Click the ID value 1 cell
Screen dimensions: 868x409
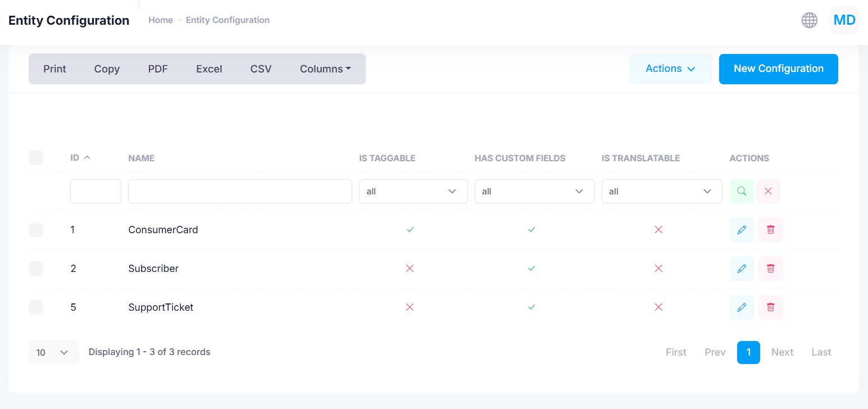[72, 230]
